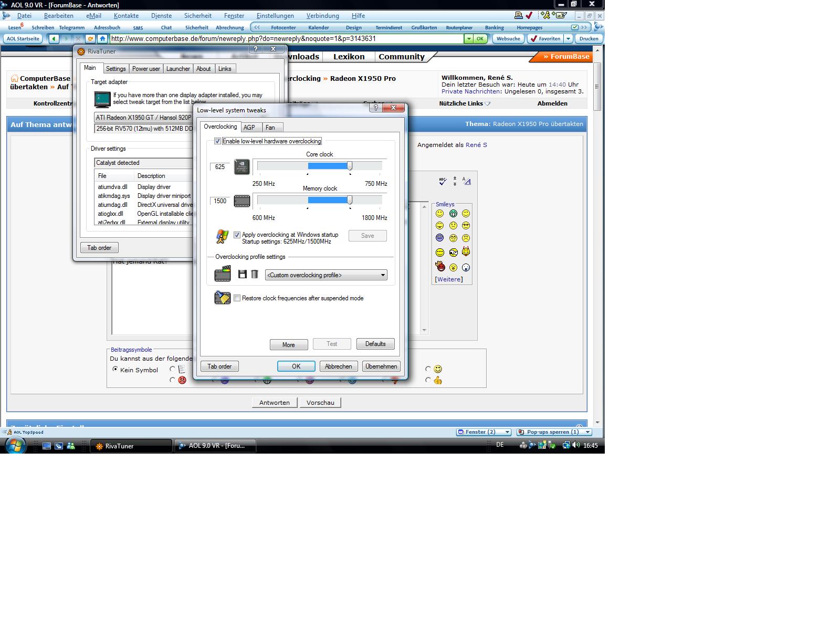Select the angry red face post symbol radio

click(x=172, y=380)
